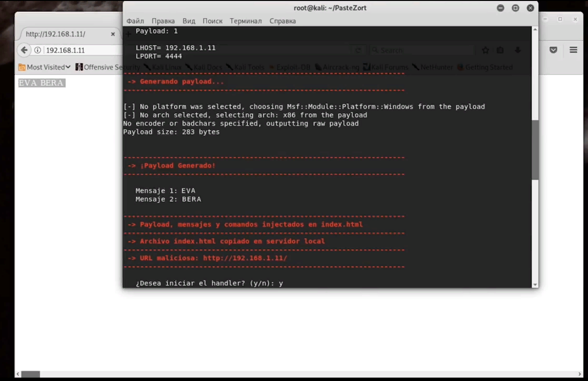The height and width of the screenshot is (381, 588).
Task: Click Firefox horizontal scrollbar left arrow
Action: pyautogui.click(x=18, y=375)
